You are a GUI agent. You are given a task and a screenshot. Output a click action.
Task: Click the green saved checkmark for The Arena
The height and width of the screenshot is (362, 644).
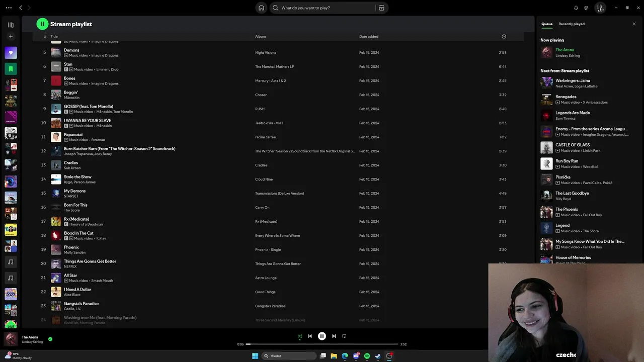[x=50, y=339]
